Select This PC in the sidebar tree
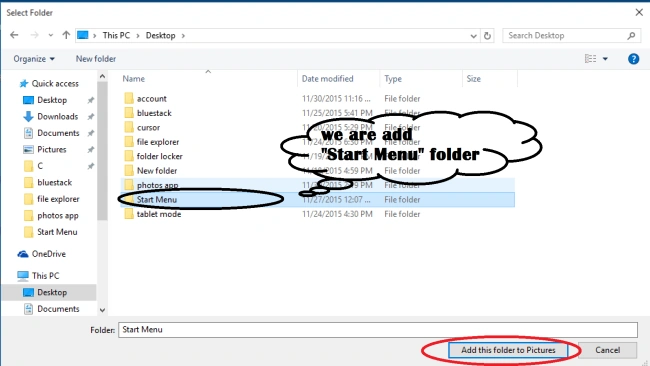Viewport: 650px width, 366px height. pos(46,276)
